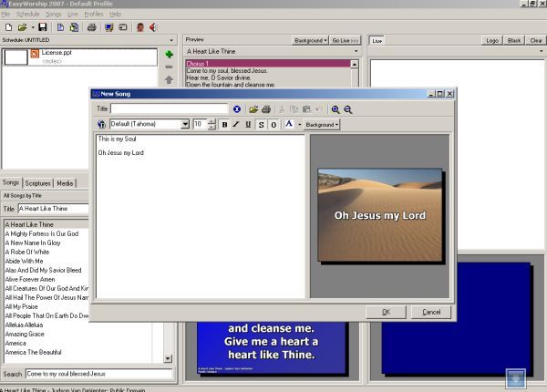Click the Clear button
The image size is (547, 392).
536,40
